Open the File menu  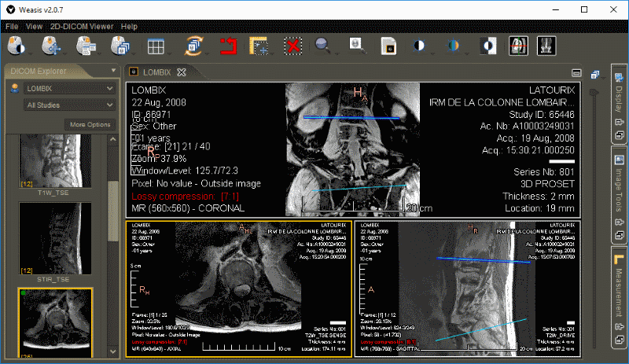(12, 27)
